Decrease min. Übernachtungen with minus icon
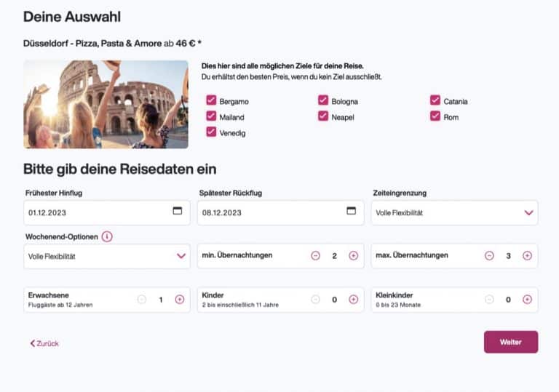This screenshot has height=392, width=559. [315, 255]
